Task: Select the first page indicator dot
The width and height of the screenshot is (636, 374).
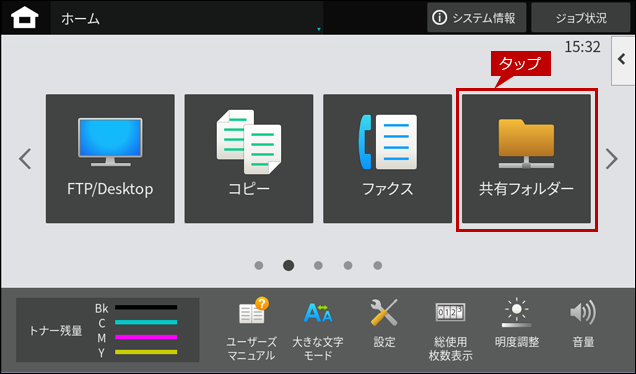Action: coord(259,265)
